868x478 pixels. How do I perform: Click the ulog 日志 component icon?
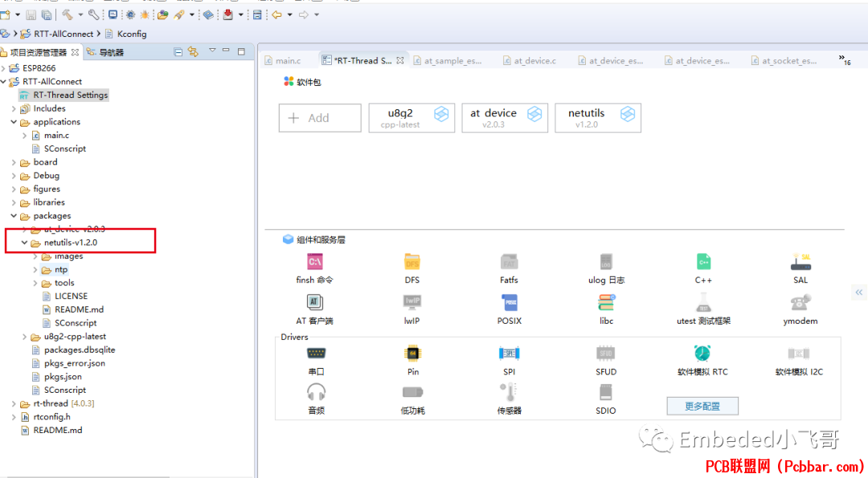[606, 261]
